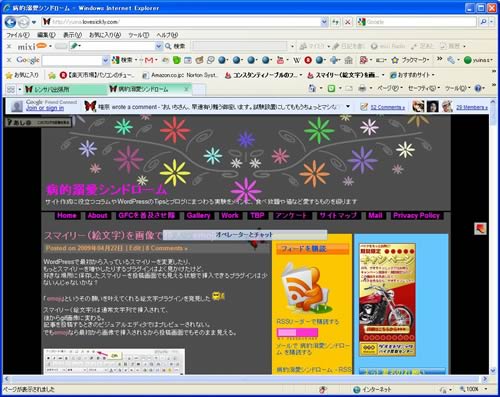Open the Quick Tabs grid icon

coord(11,89)
